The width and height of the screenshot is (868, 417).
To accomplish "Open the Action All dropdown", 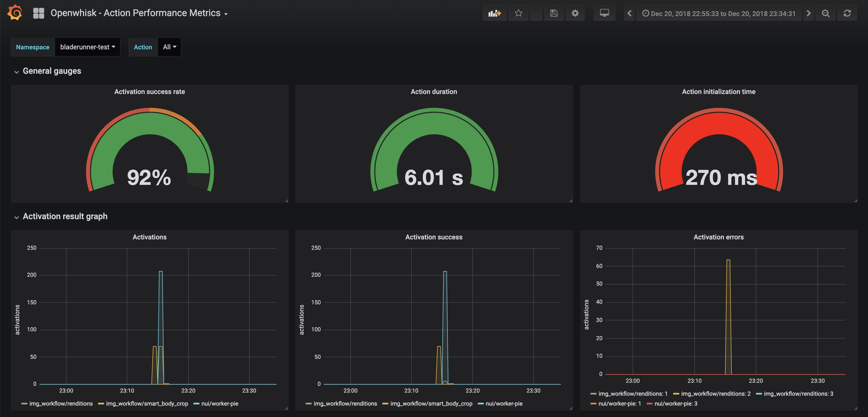I will click(x=169, y=47).
